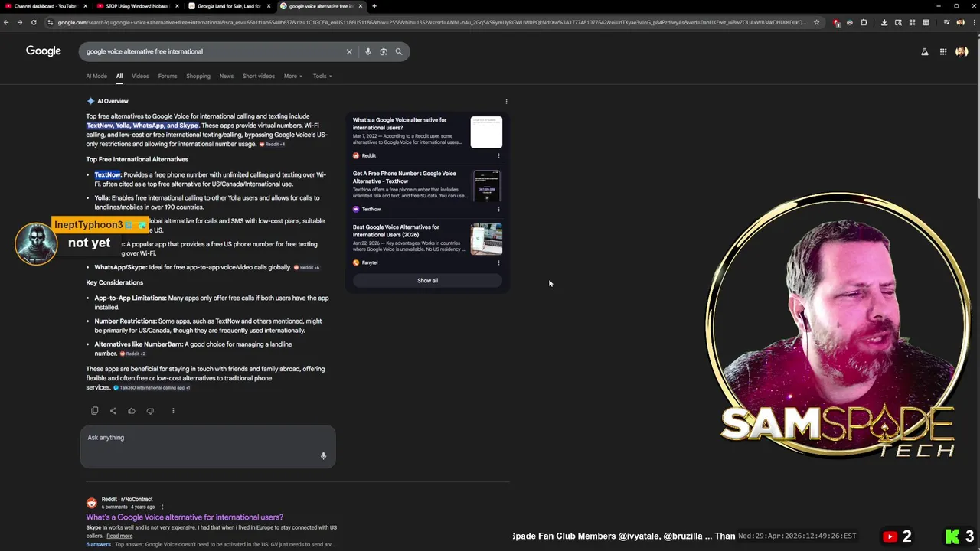The height and width of the screenshot is (551, 980).
Task: Click the browser address bar URL
Action: 433,22
